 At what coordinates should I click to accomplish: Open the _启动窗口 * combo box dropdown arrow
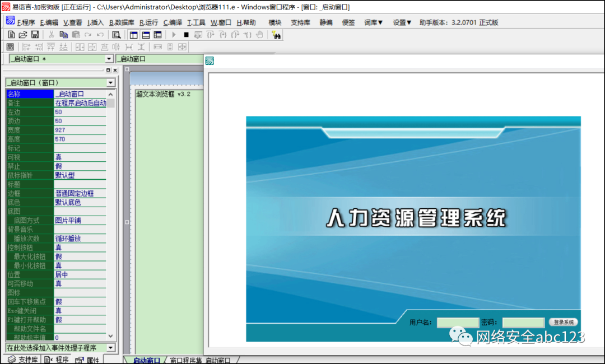[109, 59]
